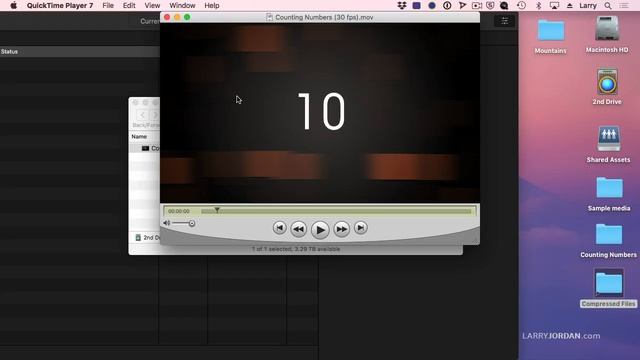Click the Larry user name in menu bar
This screenshot has height=360, width=640.
(588, 6)
